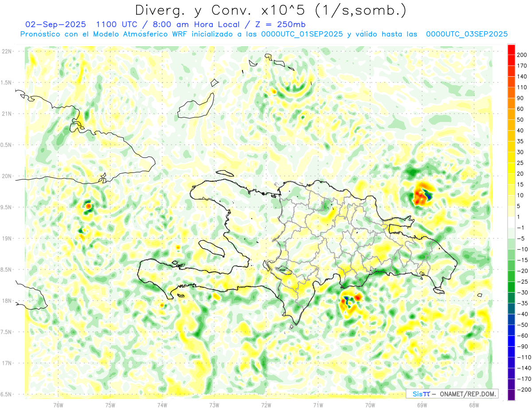The width and height of the screenshot is (532, 411).
Task: Pick the white colorbar swatch between 1 and -1
Action: [x=512, y=222]
